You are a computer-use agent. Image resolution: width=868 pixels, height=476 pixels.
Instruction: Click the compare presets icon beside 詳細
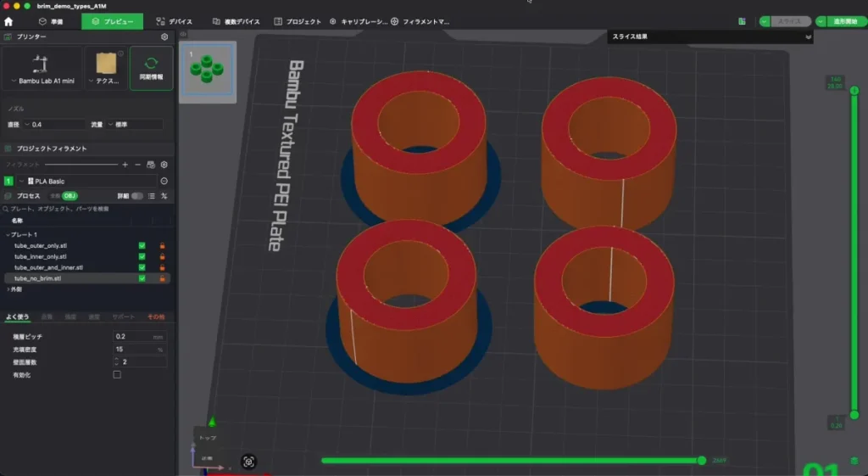click(164, 196)
